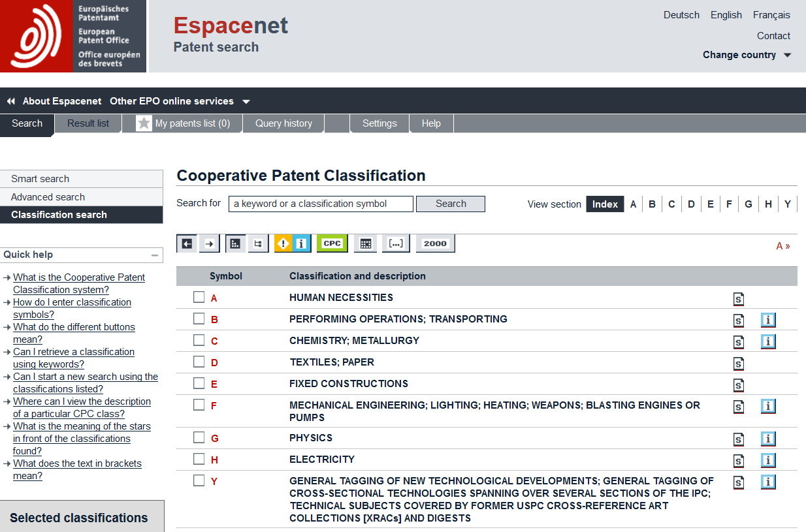The image size is (806, 532).
Task: Click the 2000 series toolbar icon
Action: [x=435, y=243]
